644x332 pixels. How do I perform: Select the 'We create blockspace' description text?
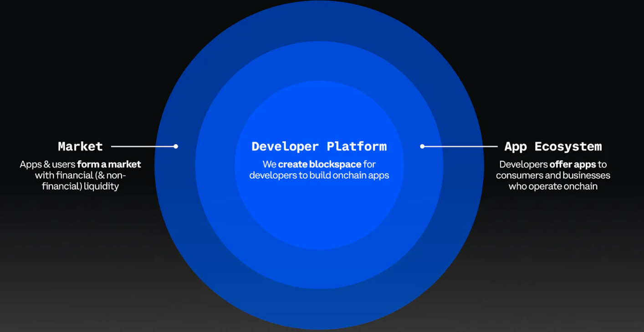(x=319, y=170)
